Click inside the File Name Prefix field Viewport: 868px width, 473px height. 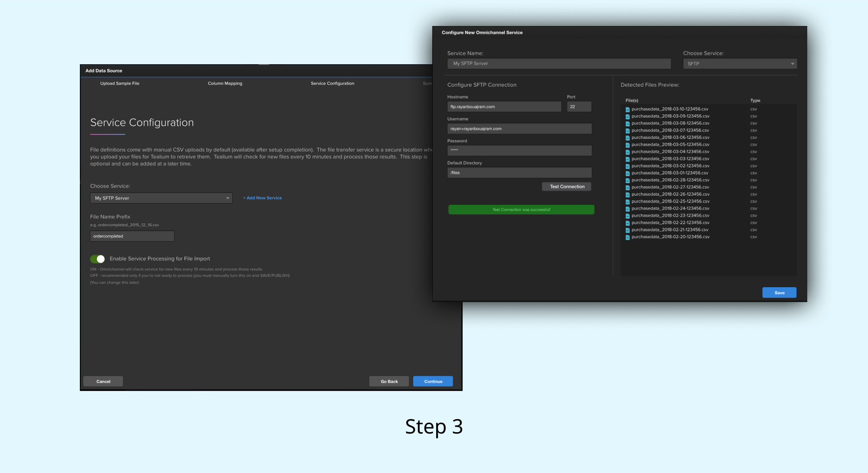[x=132, y=236]
